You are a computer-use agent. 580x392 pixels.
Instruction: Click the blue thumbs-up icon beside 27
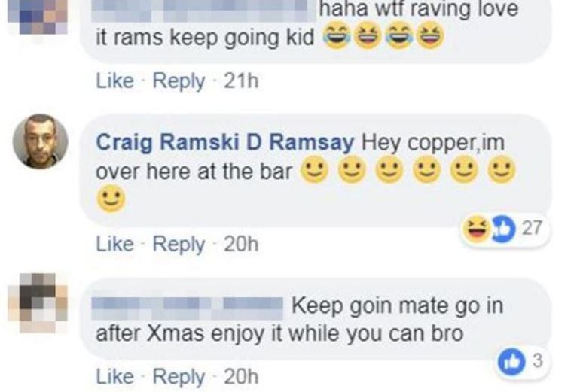click(x=502, y=229)
